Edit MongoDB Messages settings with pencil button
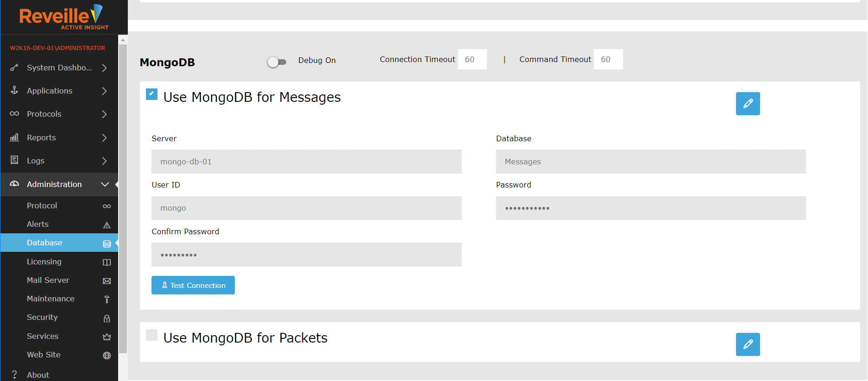This screenshot has width=868, height=381. click(748, 104)
